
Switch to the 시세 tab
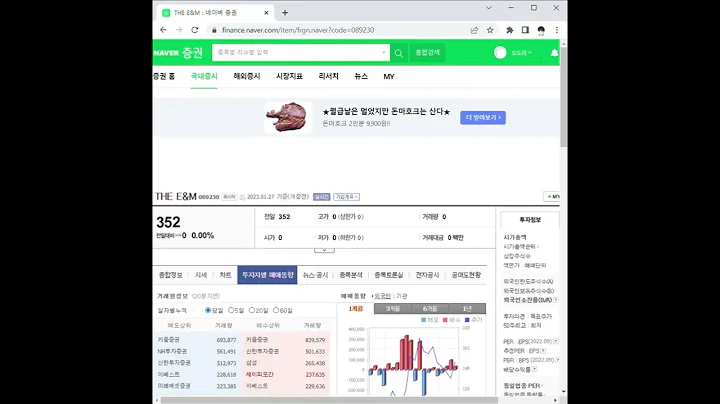tap(201, 275)
